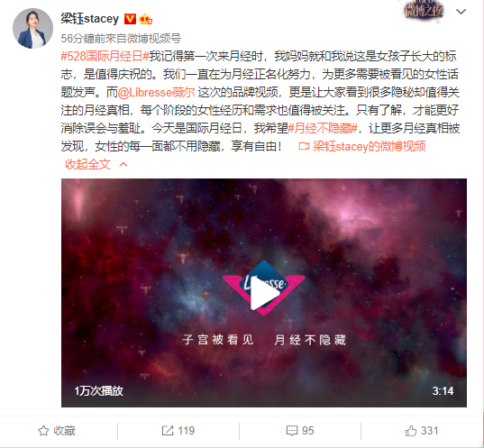Image resolution: width=484 pixels, height=448 pixels.
Task: Click the repost share icon
Action: (168, 431)
